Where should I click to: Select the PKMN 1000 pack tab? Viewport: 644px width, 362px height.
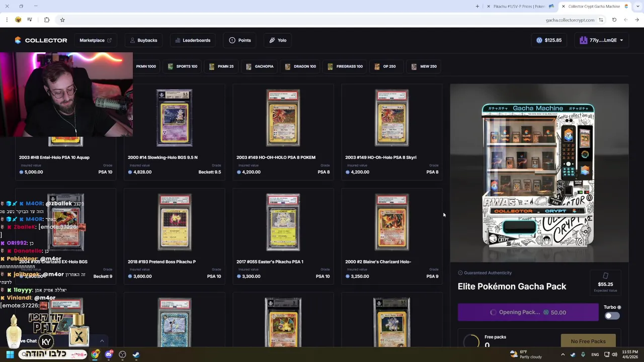click(145, 66)
